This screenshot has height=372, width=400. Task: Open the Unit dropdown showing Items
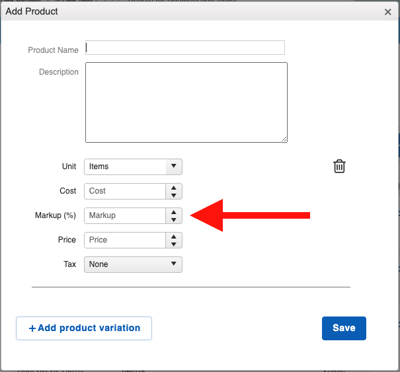pyautogui.click(x=133, y=166)
